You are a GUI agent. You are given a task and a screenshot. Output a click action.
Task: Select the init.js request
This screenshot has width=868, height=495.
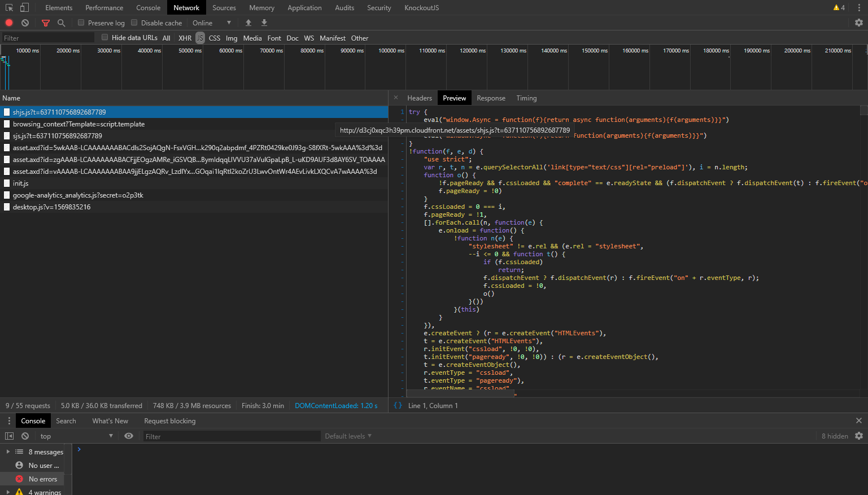pyautogui.click(x=194, y=183)
